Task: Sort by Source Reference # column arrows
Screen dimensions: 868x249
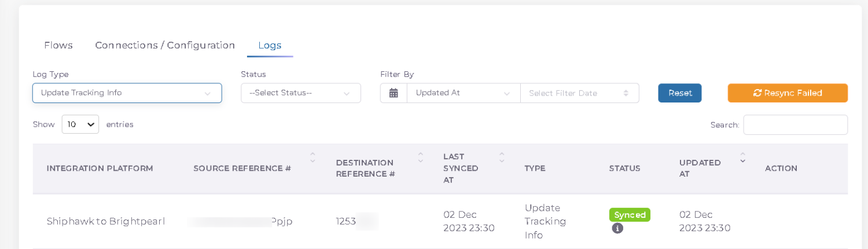Action: [312, 157]
